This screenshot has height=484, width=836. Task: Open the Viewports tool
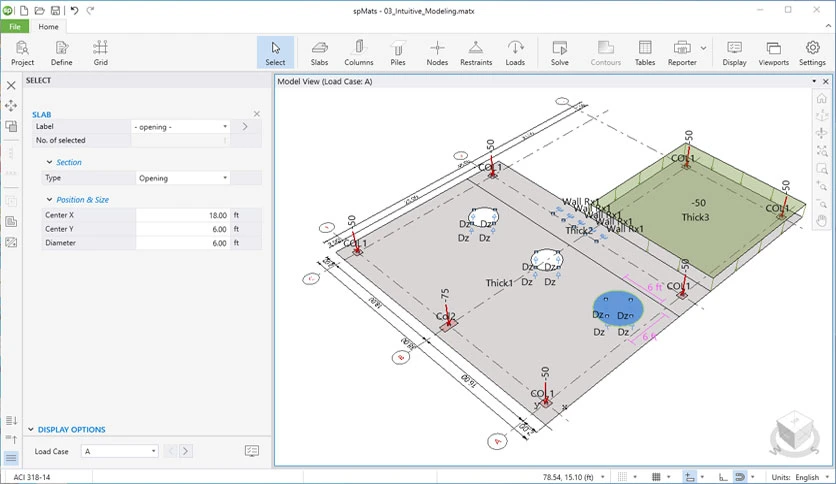[x=774, y=53]
